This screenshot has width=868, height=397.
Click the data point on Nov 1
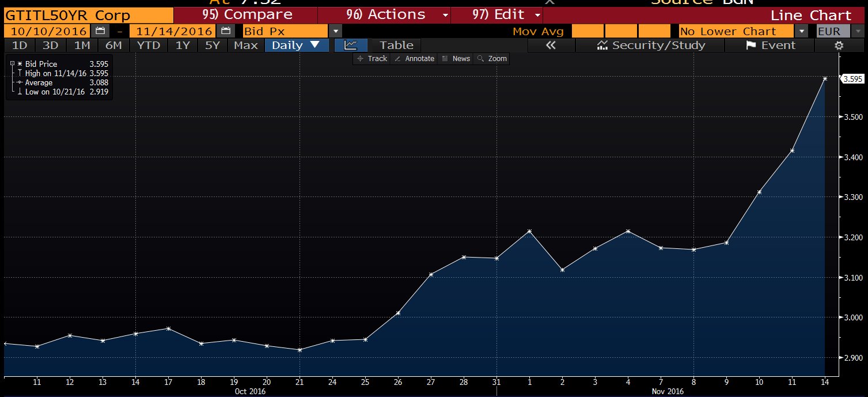click(529, 231)
